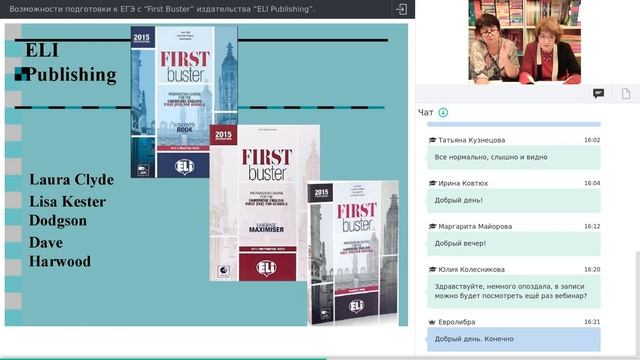This screenshot has width=640, height=360.
Task: Open the documents tab page icon
Action: pos(626,93)
